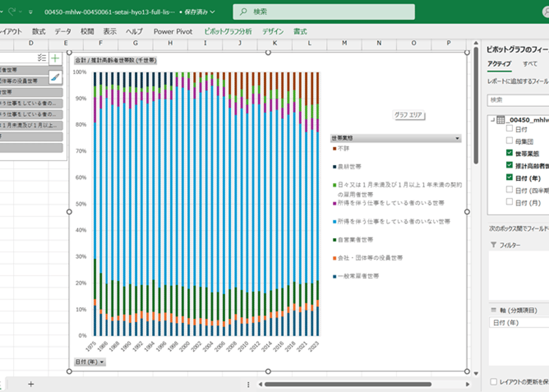Open the 表示 ribbon tab
The width and height of the screenshot is (549, 392).
pyautogui.click(x=109, y=31)
